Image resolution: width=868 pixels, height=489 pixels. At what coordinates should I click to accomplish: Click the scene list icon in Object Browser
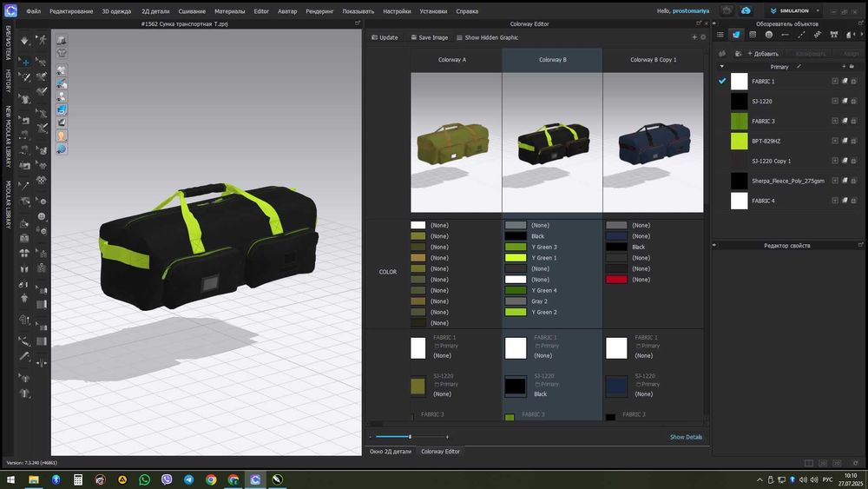720,35
